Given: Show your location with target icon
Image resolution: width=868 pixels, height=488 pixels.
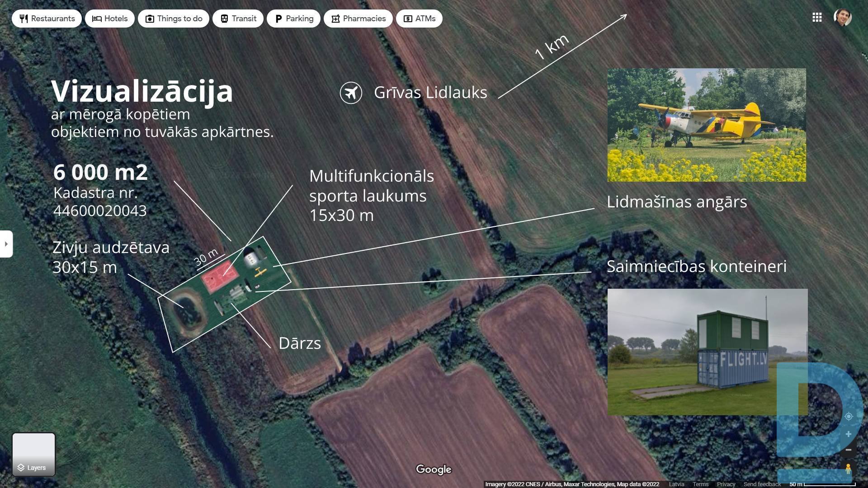Looking at the screenshot, I should pos(849,416).
